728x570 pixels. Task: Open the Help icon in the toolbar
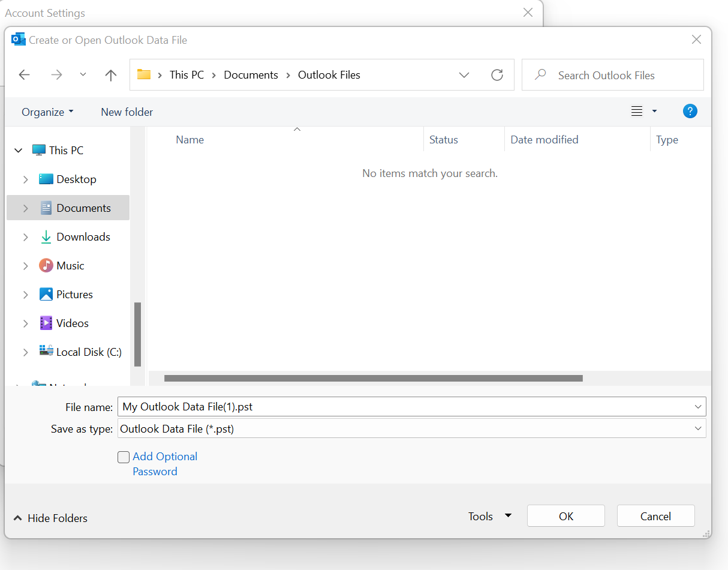[690, 111]
